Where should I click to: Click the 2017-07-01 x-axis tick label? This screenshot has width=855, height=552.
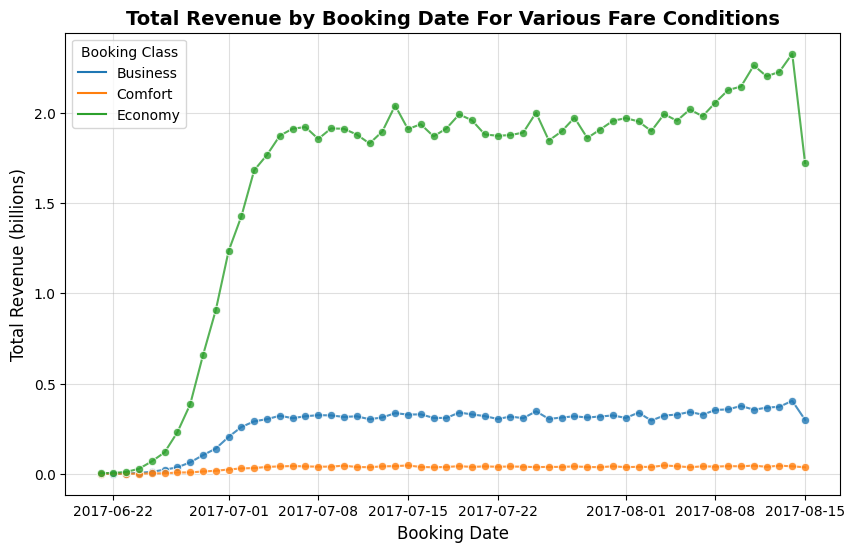[229, 509]
